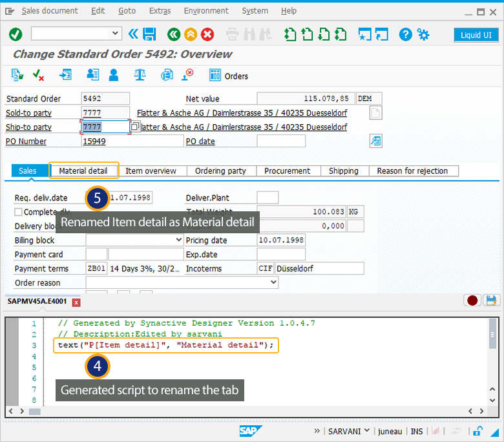Click the script editor vertical scrollbar thumb
Screen dimensions: 504x442
[x=492, y=334]
